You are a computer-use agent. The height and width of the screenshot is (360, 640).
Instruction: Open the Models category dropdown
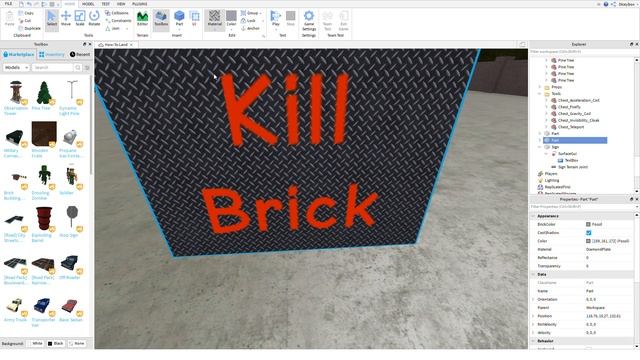pos(16,67)
